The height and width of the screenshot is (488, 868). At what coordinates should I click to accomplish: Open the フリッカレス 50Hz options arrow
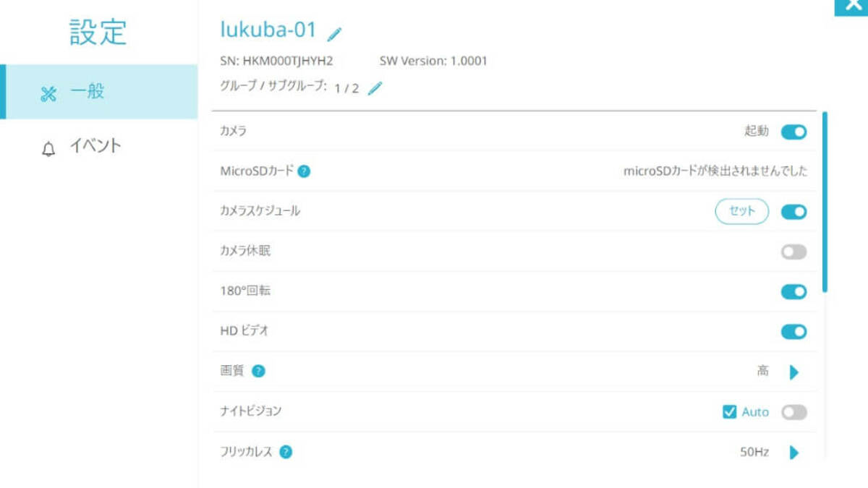pyautogui.click(x=793, y=453)
